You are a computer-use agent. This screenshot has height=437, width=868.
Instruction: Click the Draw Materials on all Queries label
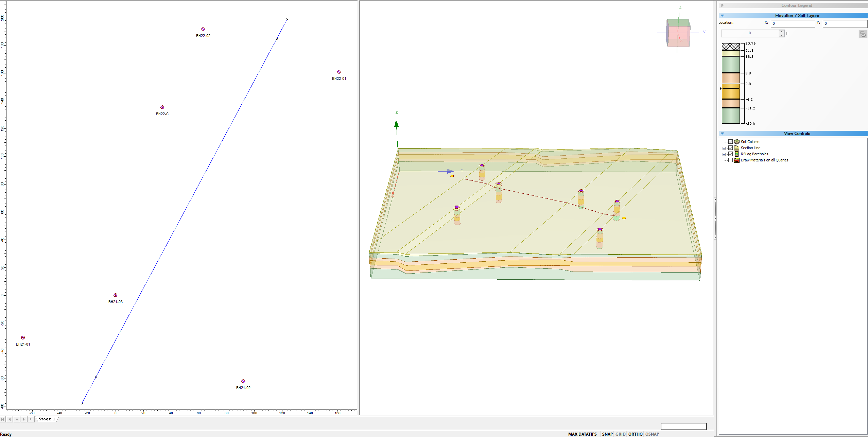coord(764,160)
